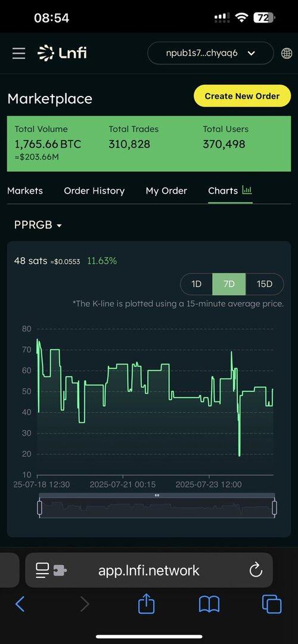Expand the npub1s7...chyaq6 account dropdown
Viewport: 298px width, 644px height.
click(x=210, y=53)
